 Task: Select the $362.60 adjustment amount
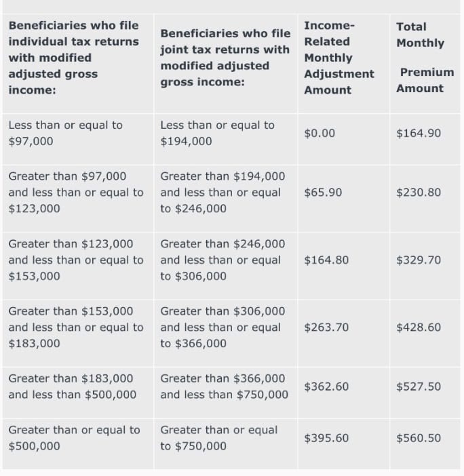coord(326,386)
